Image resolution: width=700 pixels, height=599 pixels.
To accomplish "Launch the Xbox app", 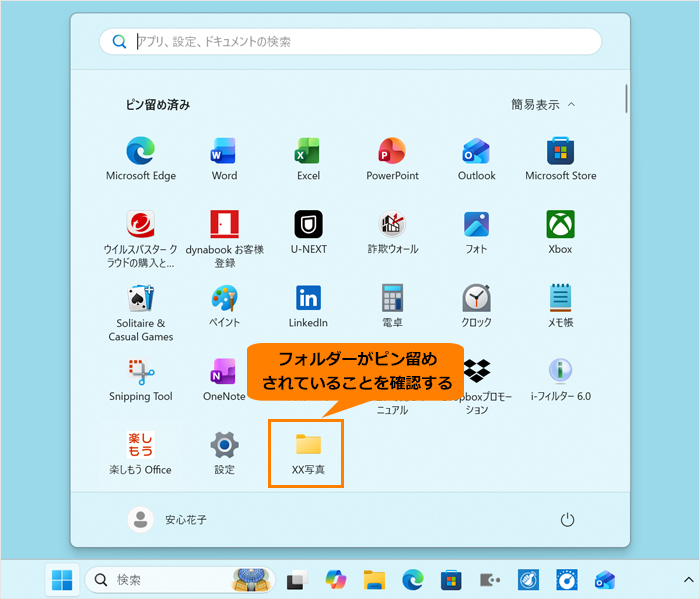I will [560, 232].
